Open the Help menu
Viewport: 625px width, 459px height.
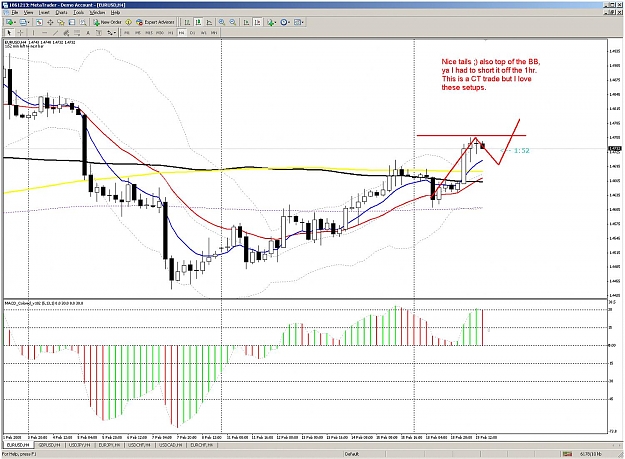(x=115, y=12)
